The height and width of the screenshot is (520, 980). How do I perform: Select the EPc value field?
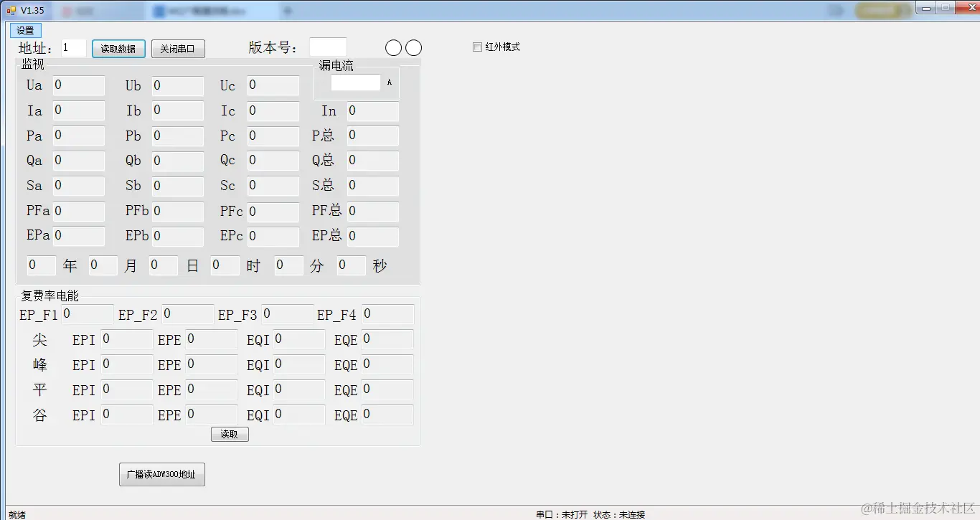273,237
